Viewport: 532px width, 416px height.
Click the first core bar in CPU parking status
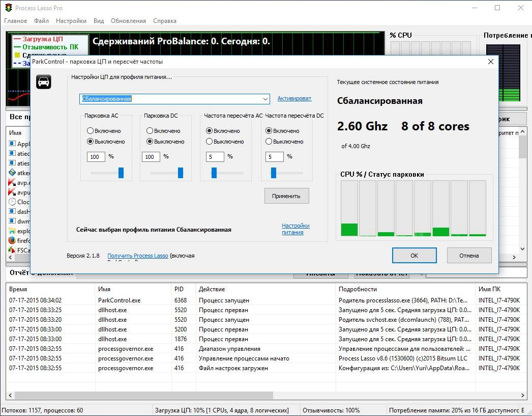click(349, 208)
